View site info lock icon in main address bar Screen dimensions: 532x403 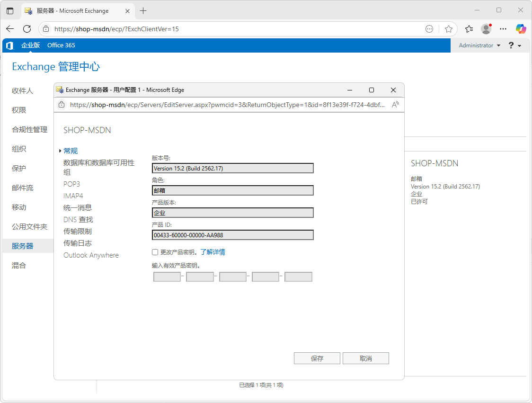tap(46, 29)
